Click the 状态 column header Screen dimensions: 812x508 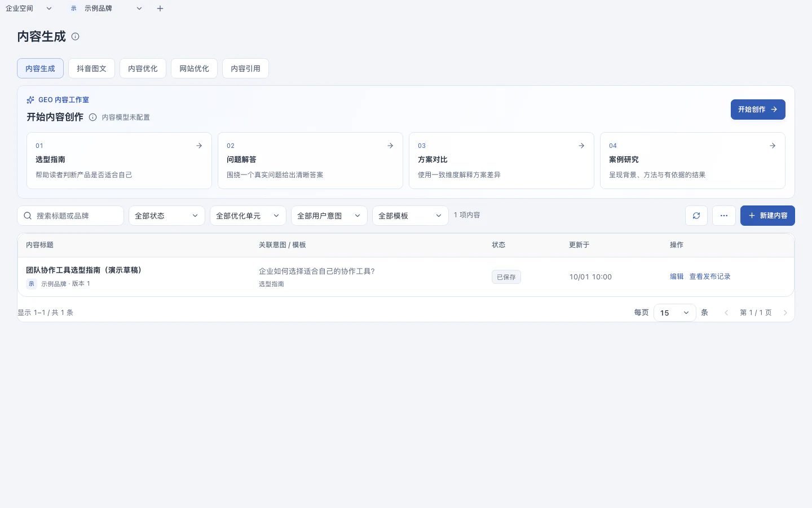point(498,245)
